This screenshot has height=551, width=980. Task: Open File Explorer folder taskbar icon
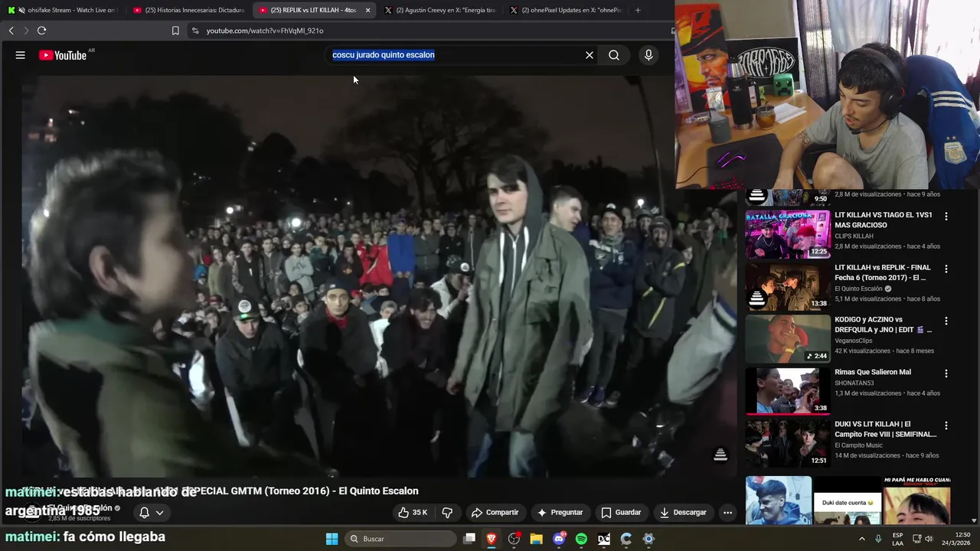click(537, 539)
